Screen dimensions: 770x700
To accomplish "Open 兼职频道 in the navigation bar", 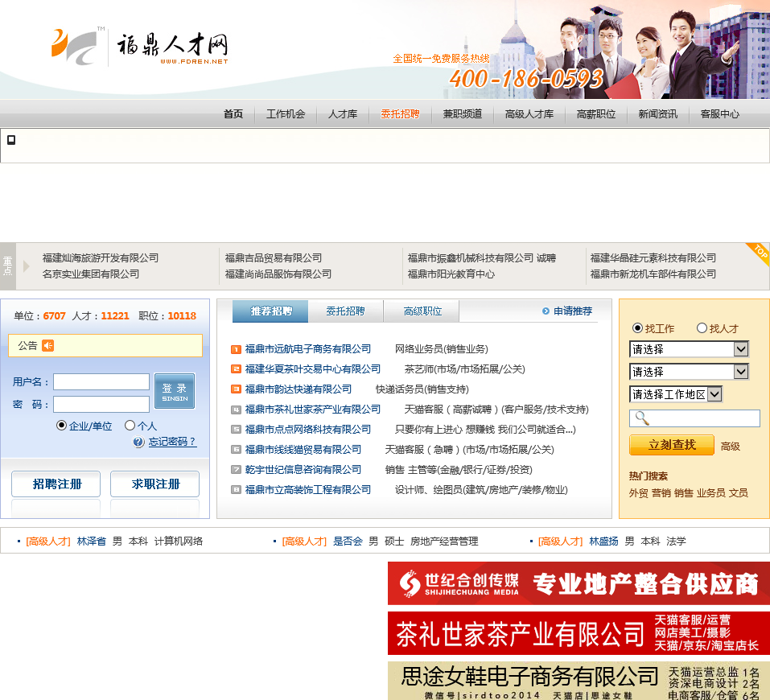I will coord(462,114).
